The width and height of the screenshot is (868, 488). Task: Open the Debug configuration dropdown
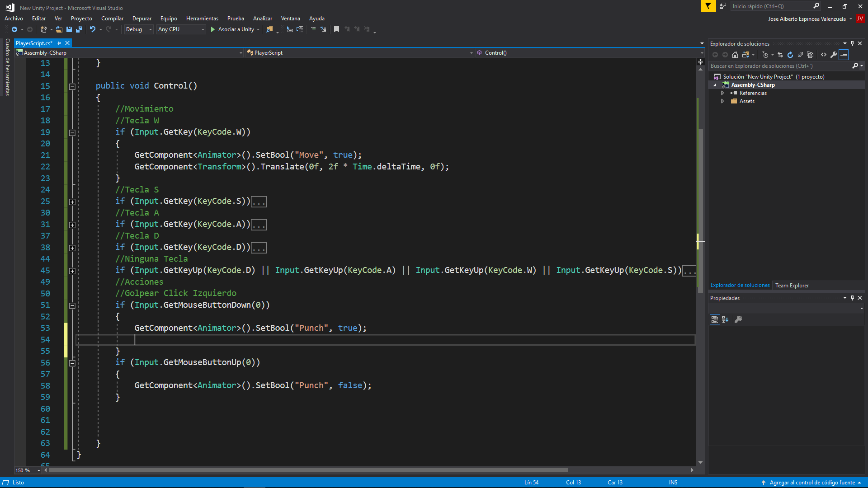pyautogui.click(x=138, y=29)
